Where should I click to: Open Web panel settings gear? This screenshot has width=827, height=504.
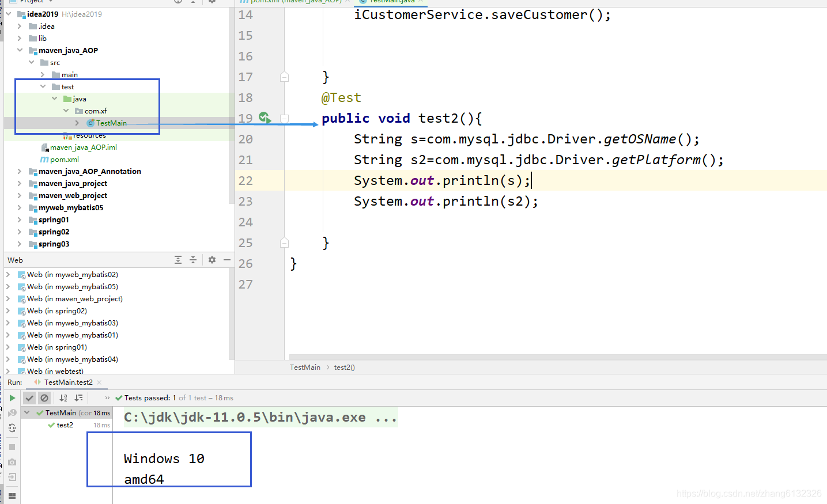pyautogui.click(x=212, y=260)
